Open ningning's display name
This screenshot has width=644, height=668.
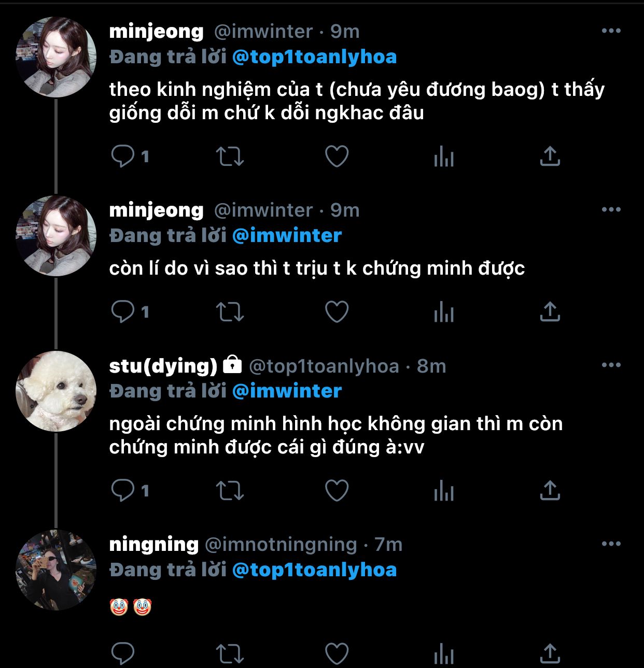point(154,544)
